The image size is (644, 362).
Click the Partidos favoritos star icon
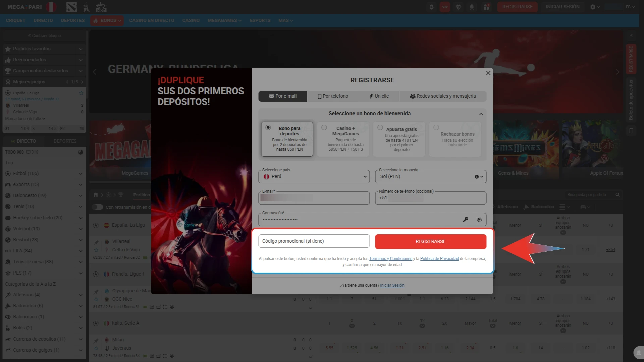(x=8, y=49)
